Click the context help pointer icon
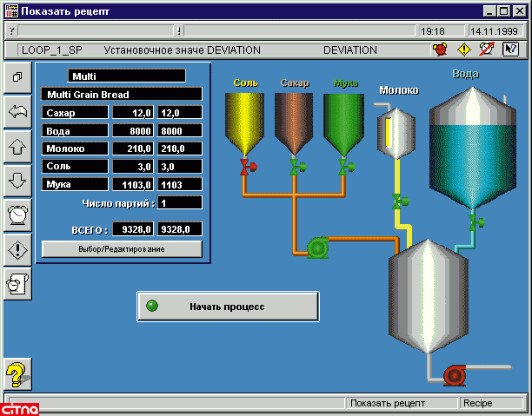Viewport: 532px width, 416px height. 511,50
